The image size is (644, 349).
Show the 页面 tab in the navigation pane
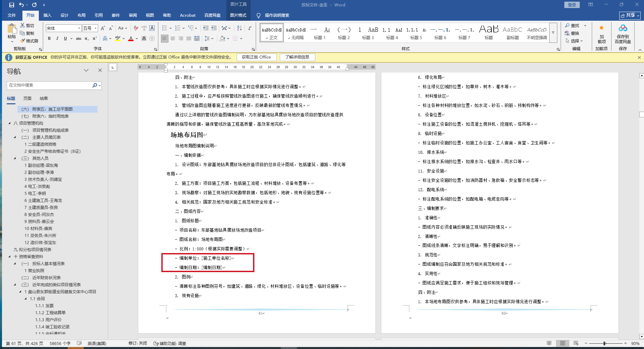pos(27,99)
